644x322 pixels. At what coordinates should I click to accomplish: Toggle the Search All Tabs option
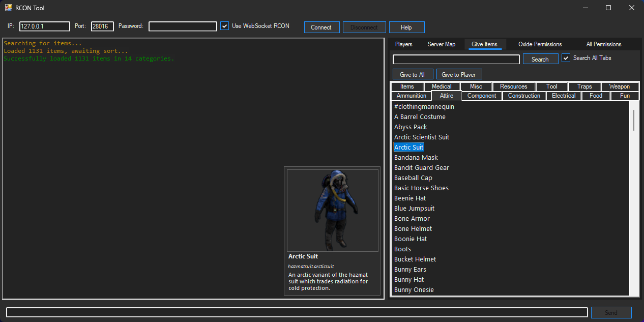[566, 57]
